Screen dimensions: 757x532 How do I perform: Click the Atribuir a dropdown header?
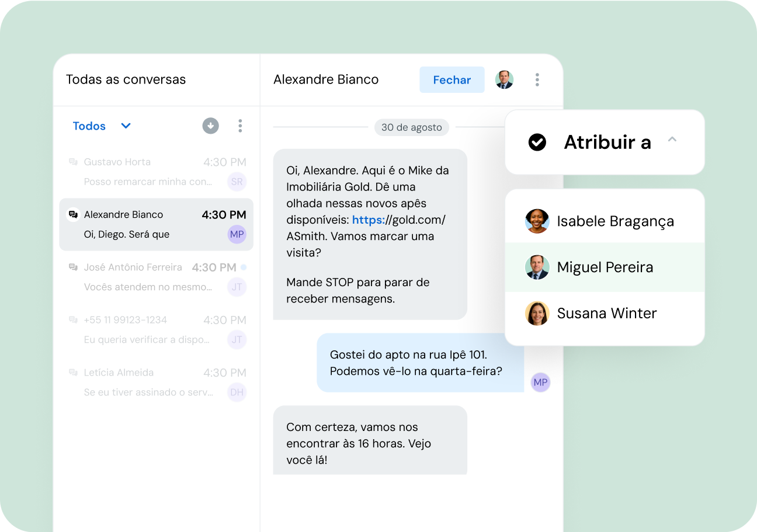pyautogui.click(x=606, y=142)
